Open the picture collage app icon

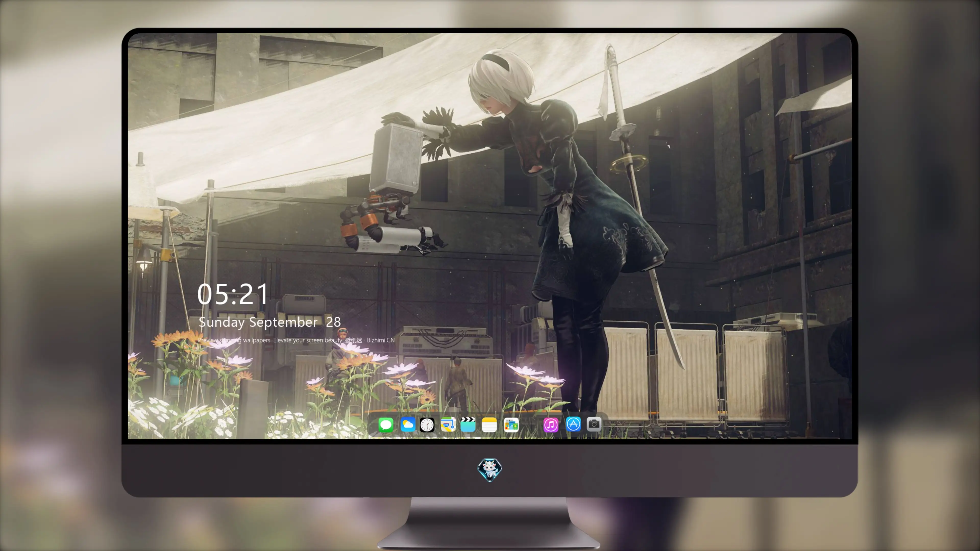coord(511,424)
